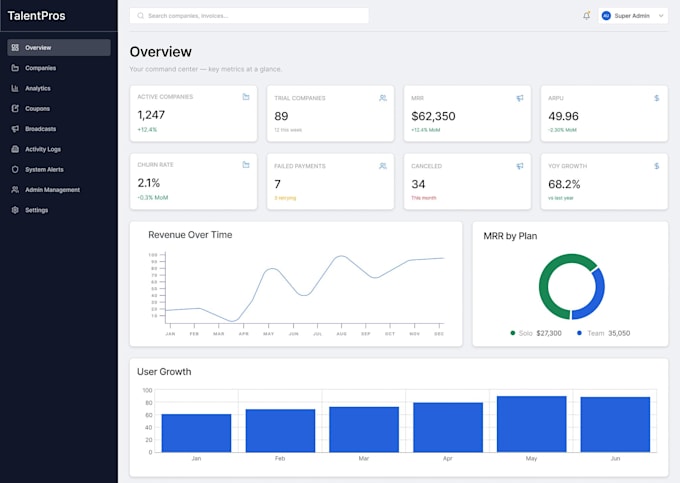
Task: Click megaphone icon on MRR card
Action: click(x=520, y=98)
